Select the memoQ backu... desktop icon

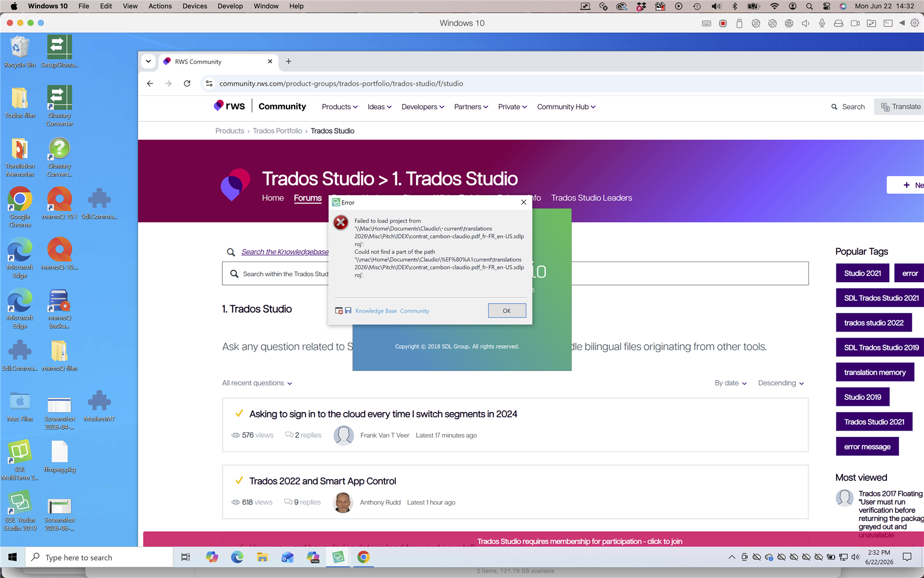60,309
